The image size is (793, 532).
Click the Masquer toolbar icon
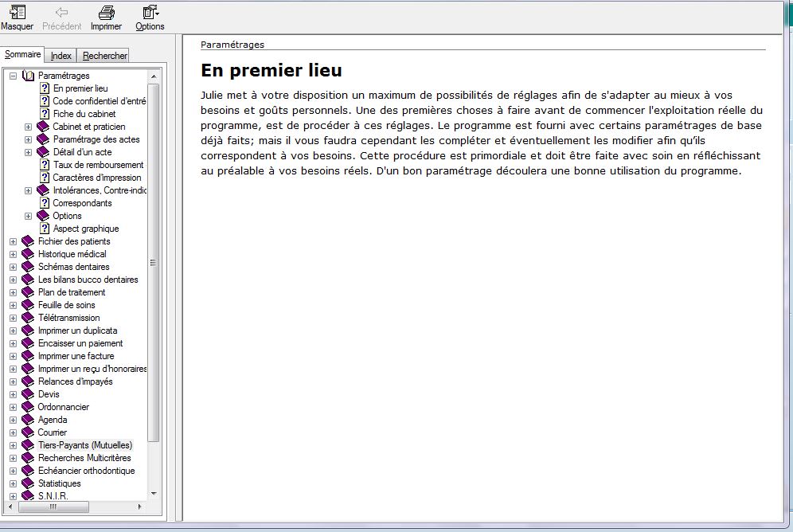(17, 13)
